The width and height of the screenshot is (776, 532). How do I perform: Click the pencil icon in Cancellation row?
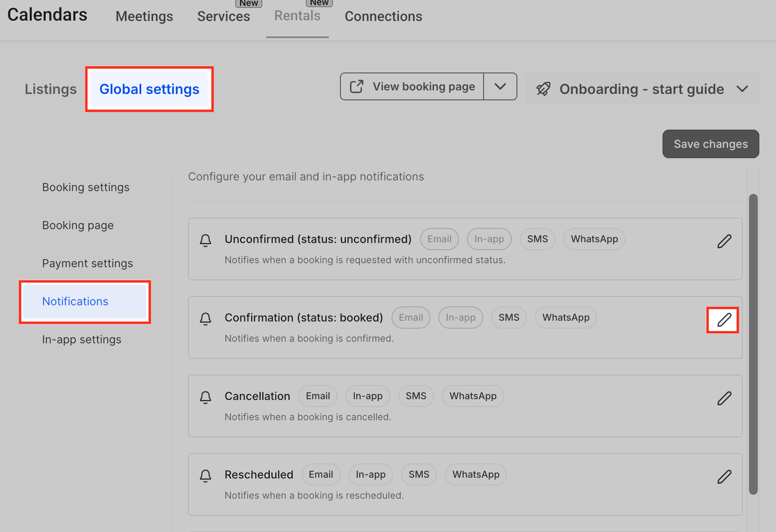click(724, 398)
